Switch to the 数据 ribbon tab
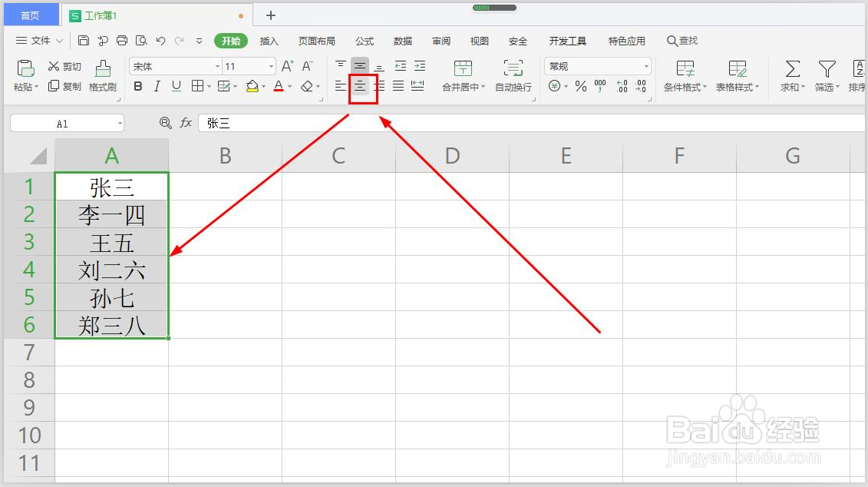 [x=402, y=41]
